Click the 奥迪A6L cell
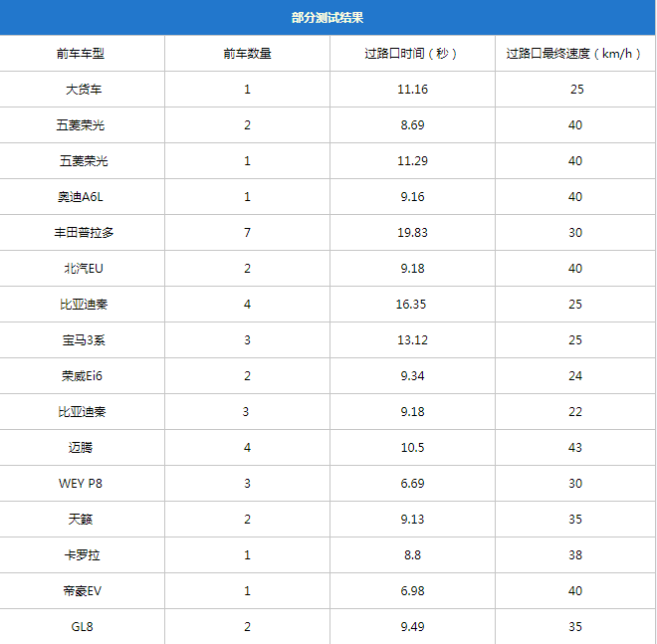 (81, 197)
